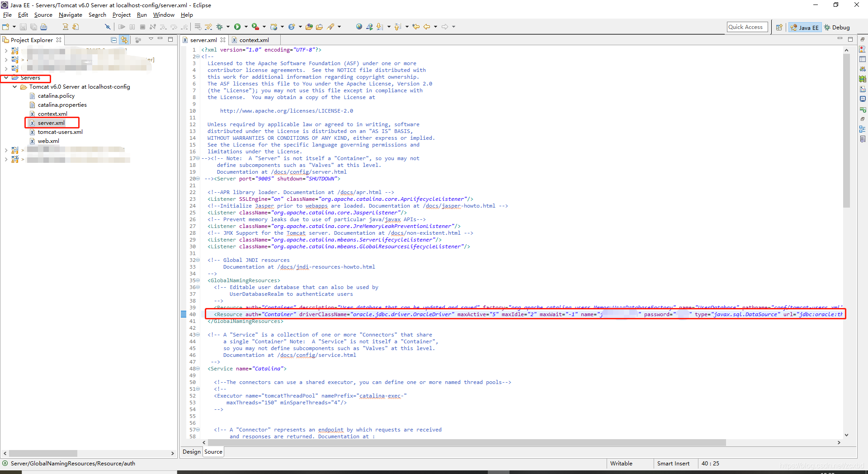The image size is (868, 474).
Task: Click the Step Into toolbar icon
Action: (163, 27)
